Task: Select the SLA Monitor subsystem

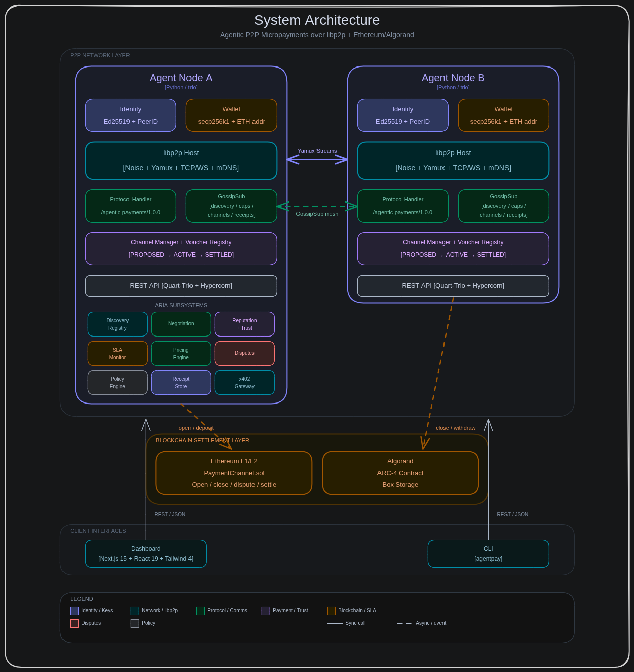Action: click(117, 353)
